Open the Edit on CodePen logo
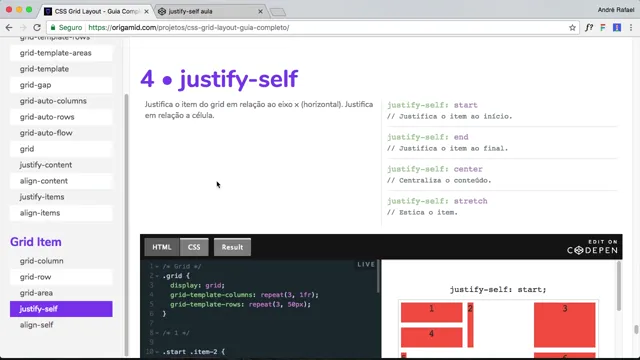The width and height of the screenshot is (640, 360). pos(592,247)
